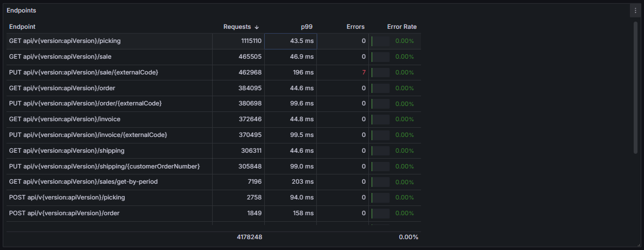644x250 pixels.
Task: Click the Endpoints panel title
Action: 21,11
